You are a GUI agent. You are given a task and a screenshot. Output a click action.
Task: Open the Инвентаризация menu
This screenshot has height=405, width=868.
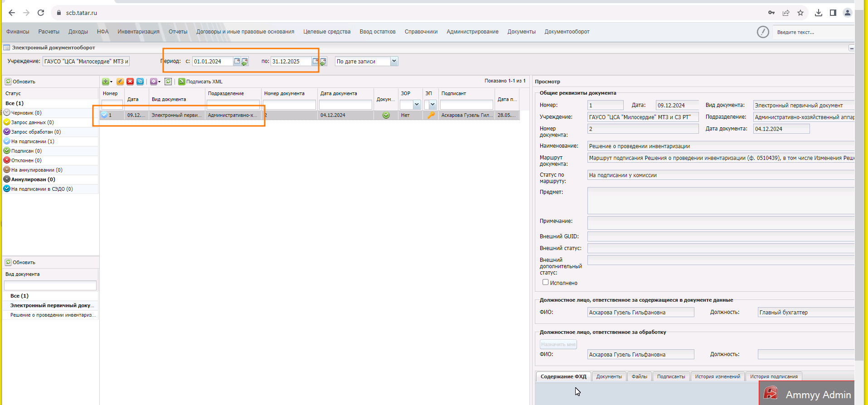[x=139, y=32]
